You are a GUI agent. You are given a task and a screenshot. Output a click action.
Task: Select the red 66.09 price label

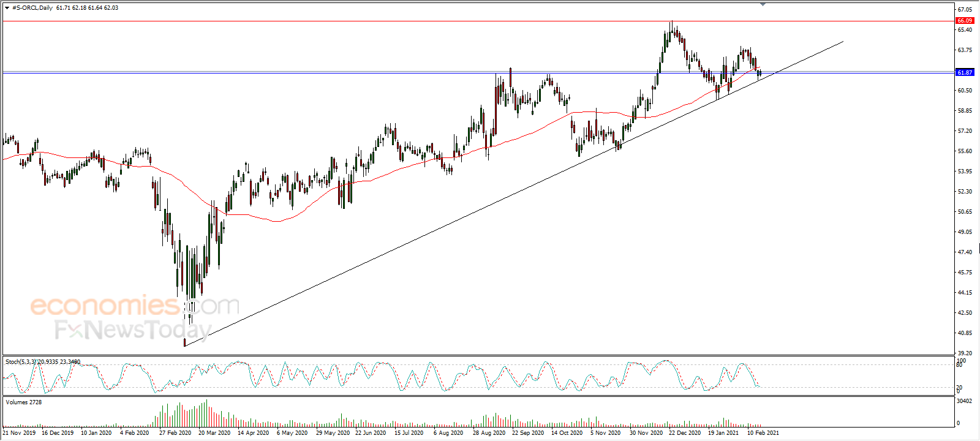click(x=965, y=21)
